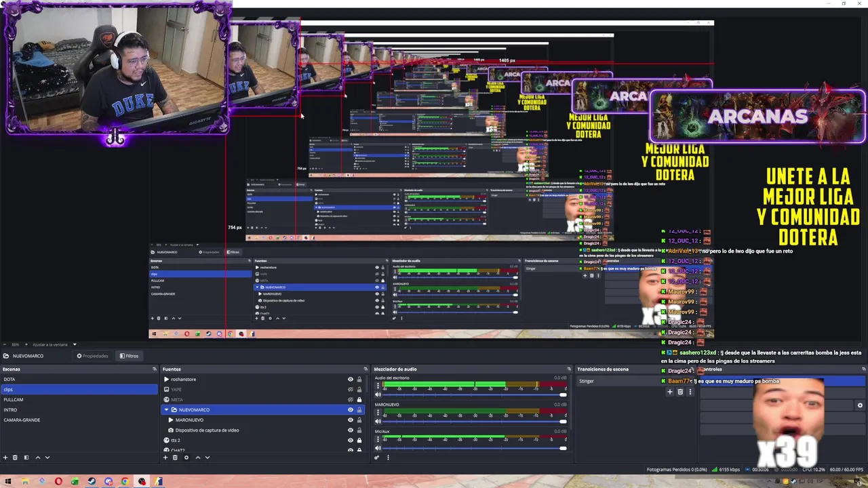Select the roshanstore source row
868x488 pixels.
point(263,380)
